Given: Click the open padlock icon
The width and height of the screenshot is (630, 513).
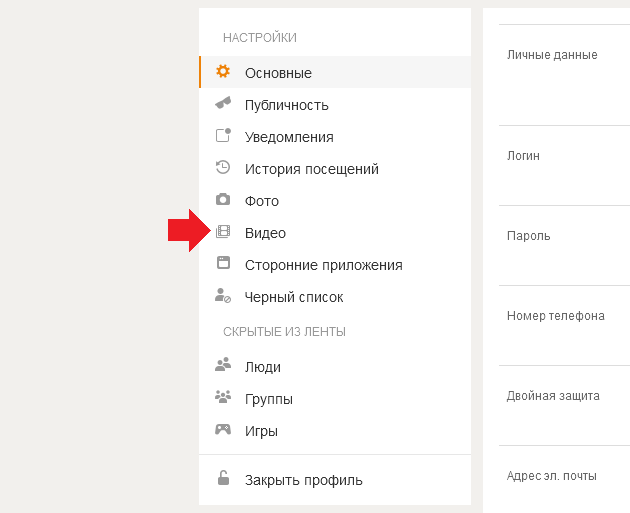Looking at the screenshot, I should coord(223,478).
